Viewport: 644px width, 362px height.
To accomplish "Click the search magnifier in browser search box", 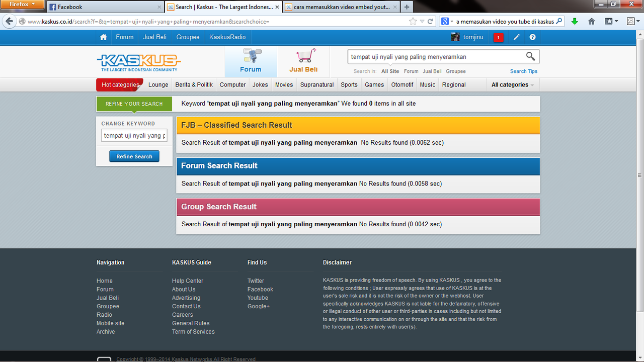I will coord(559,22).
